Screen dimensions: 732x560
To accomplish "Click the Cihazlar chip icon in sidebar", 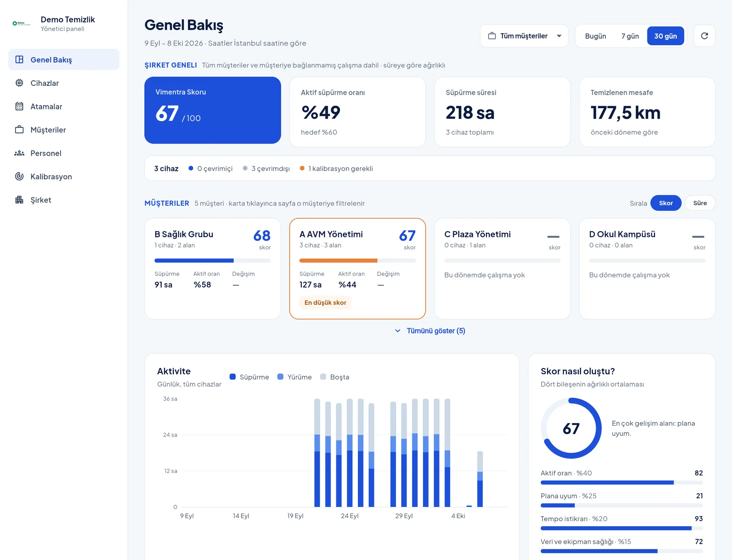I will (19, 83).
